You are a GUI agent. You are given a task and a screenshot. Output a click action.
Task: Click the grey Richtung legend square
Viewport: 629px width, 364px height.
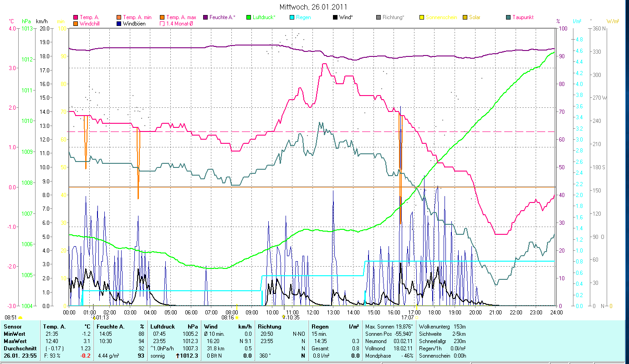pyautogui.click(x=378, y=17)
